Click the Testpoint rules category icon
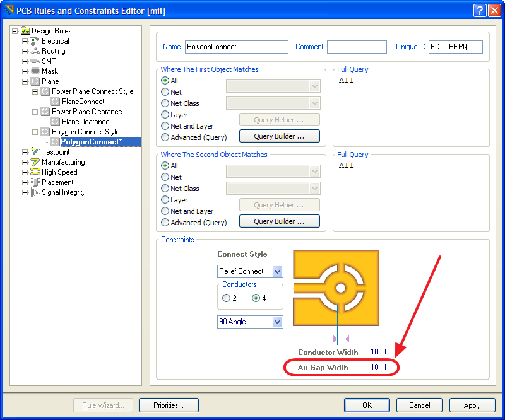Viewport: 505px width, 420px height. pos(35,151)
